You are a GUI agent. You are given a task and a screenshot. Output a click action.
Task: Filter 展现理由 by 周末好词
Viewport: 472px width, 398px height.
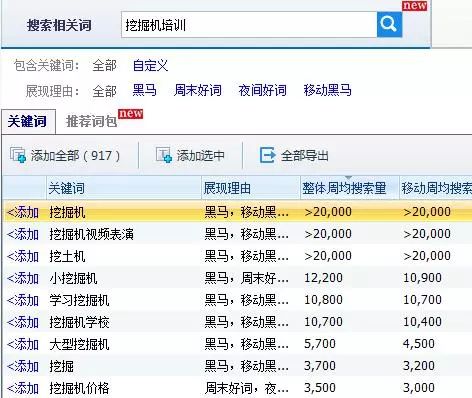[x=198, y=90]
